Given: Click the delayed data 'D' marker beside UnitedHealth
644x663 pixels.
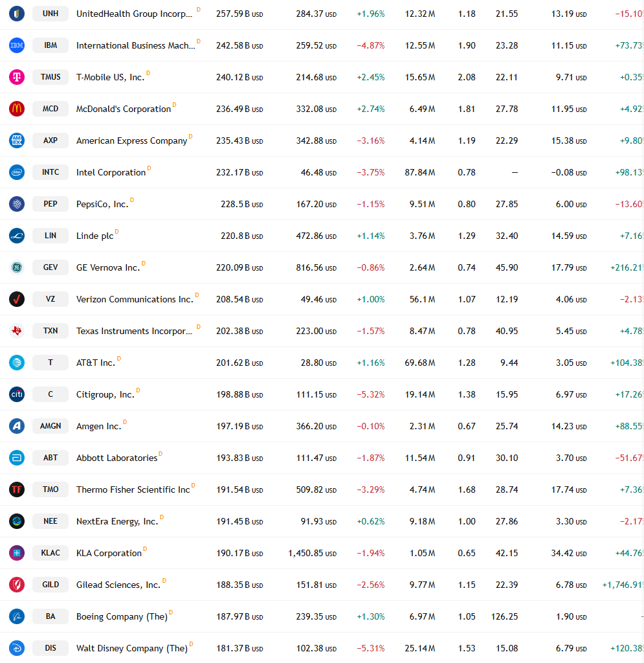Looking at the screenshot, I should point(199,9).
